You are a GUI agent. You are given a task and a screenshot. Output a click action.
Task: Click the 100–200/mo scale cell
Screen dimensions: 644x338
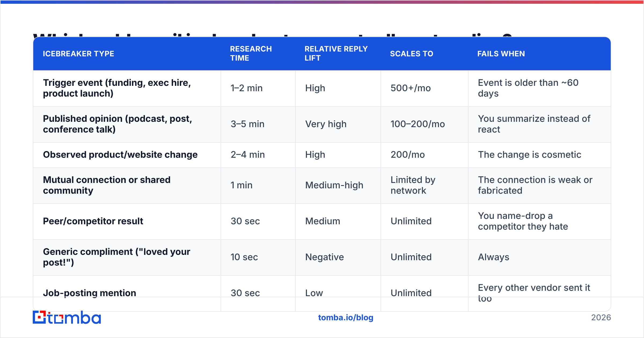[x=418, y=124]
